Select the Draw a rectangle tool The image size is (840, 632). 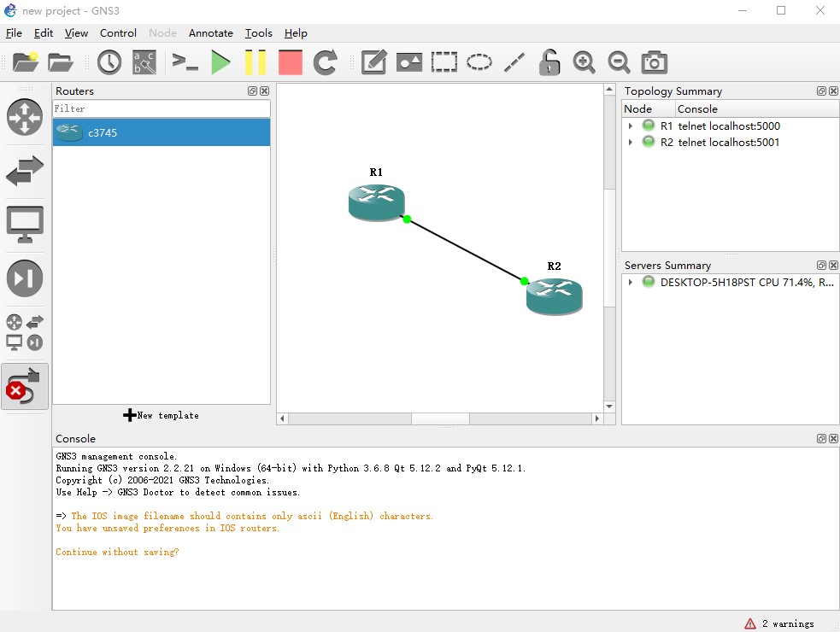444,62
